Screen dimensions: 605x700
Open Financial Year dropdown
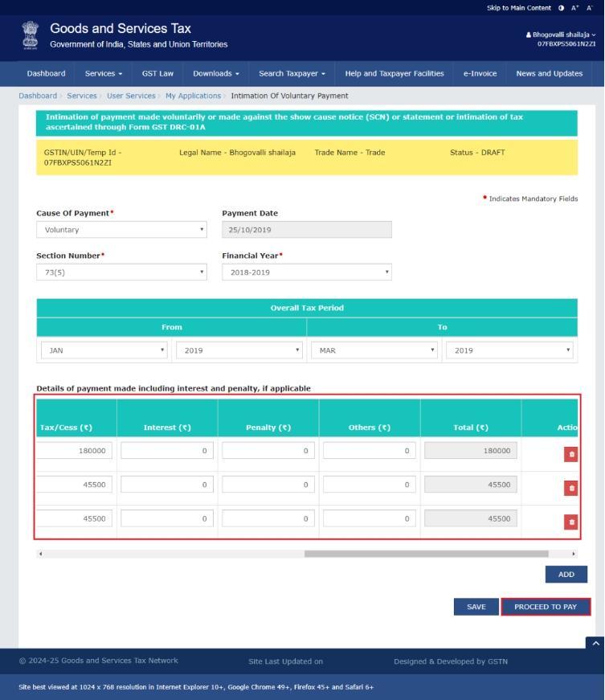pyautogui.click(x=306, y=272)
